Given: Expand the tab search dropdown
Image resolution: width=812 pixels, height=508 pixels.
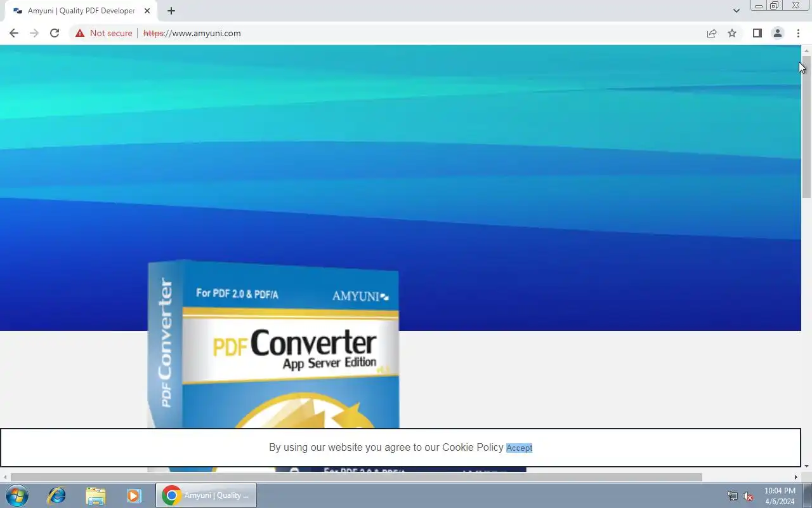Looking at the screenshot, I should click(736, 11).
